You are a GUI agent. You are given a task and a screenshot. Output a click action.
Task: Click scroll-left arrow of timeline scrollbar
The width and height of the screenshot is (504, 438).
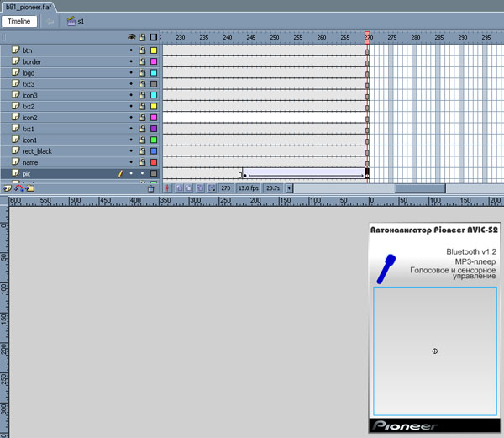tap(289, 188)
